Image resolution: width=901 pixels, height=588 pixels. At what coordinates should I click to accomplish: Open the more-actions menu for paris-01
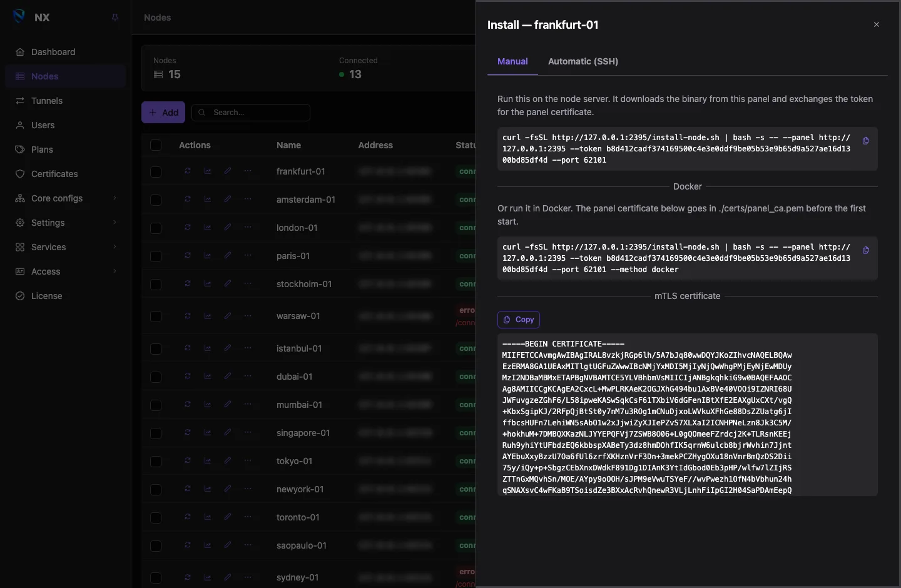(x=248, y=255)
